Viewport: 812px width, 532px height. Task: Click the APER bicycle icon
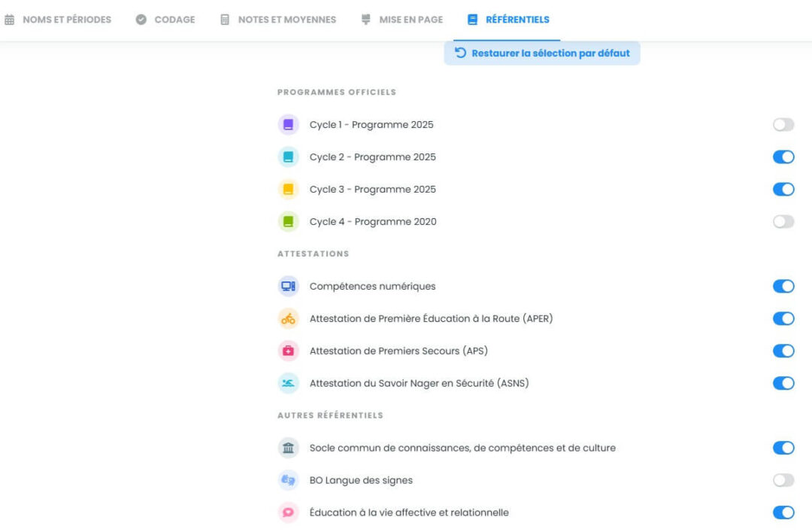[x=288, y=319]
